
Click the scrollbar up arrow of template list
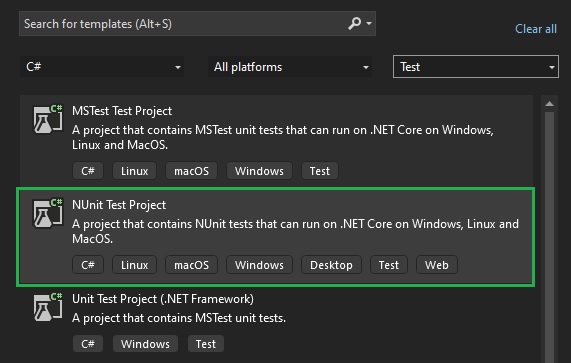[x=550, y=104]
